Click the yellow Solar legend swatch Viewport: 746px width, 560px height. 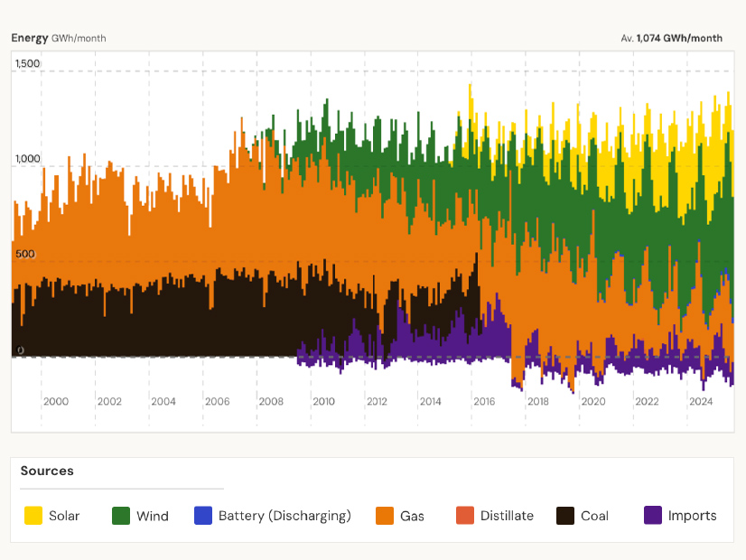click(x=33, y=516)
